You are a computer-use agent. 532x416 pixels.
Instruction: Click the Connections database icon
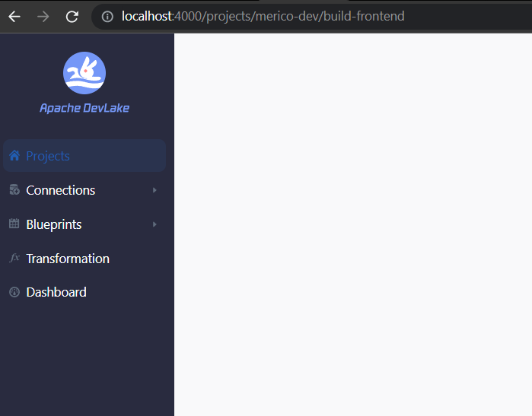tap(14, 190)
